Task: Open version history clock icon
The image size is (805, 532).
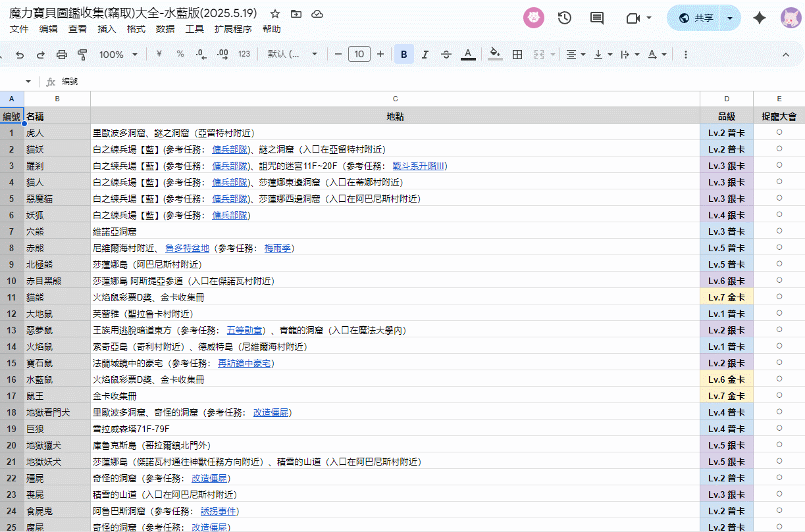Action: (x=564, y=18)
